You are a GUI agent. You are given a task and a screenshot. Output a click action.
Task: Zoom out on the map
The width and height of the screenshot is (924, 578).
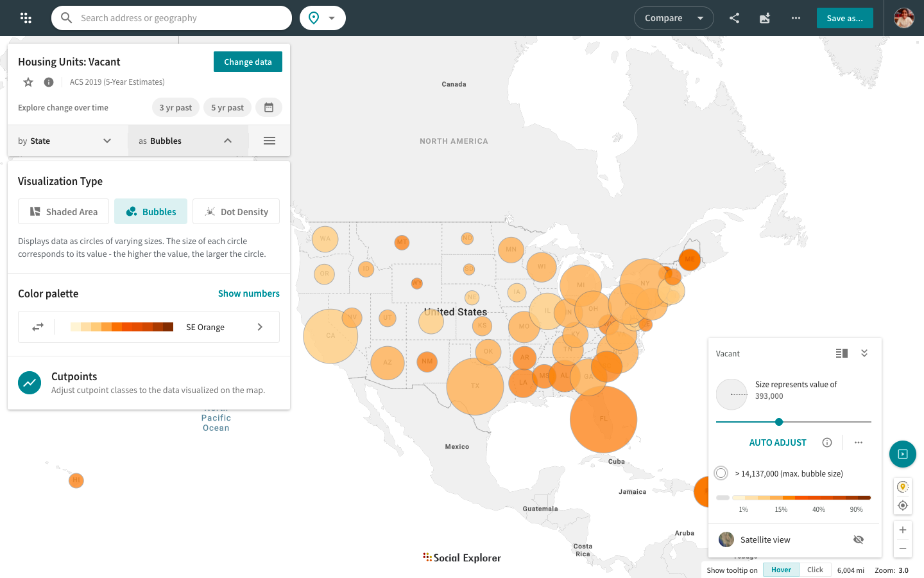pos(903,548)
